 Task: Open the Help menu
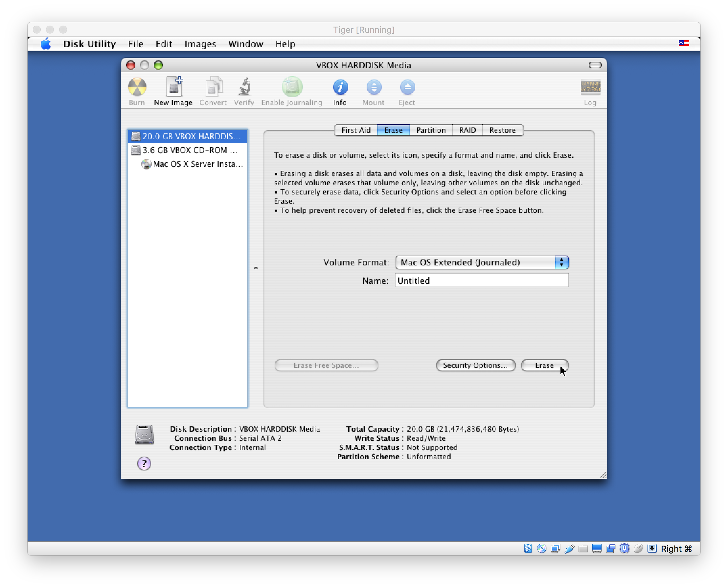click(285, 44)
